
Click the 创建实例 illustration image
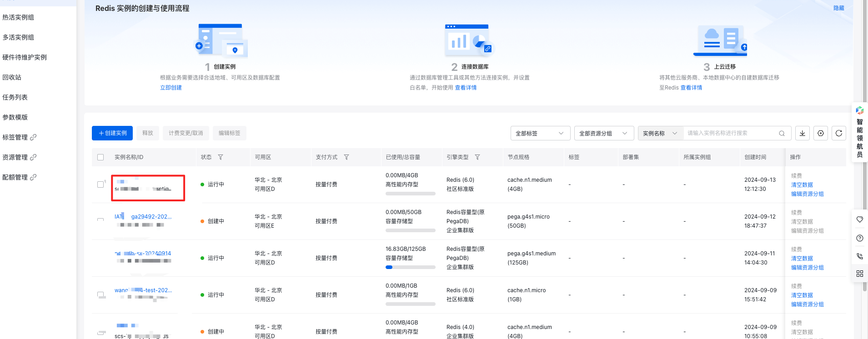pyautogui.click(x=221, y=40)
